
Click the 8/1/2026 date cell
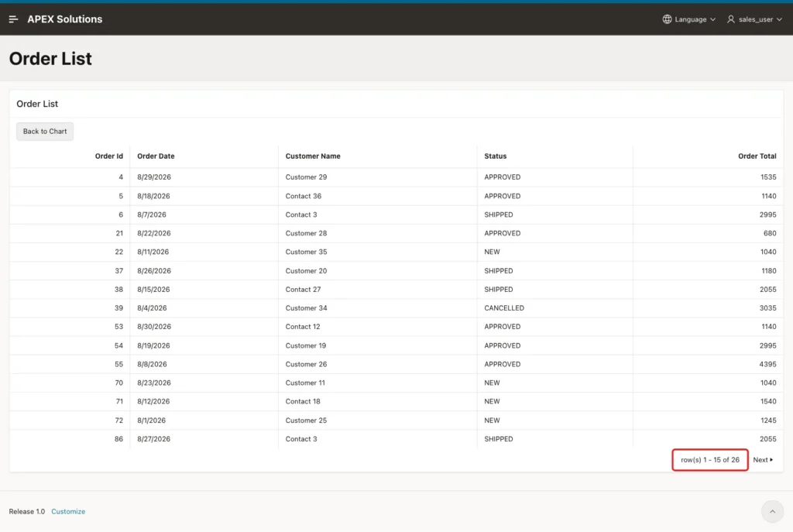point(151,420)
